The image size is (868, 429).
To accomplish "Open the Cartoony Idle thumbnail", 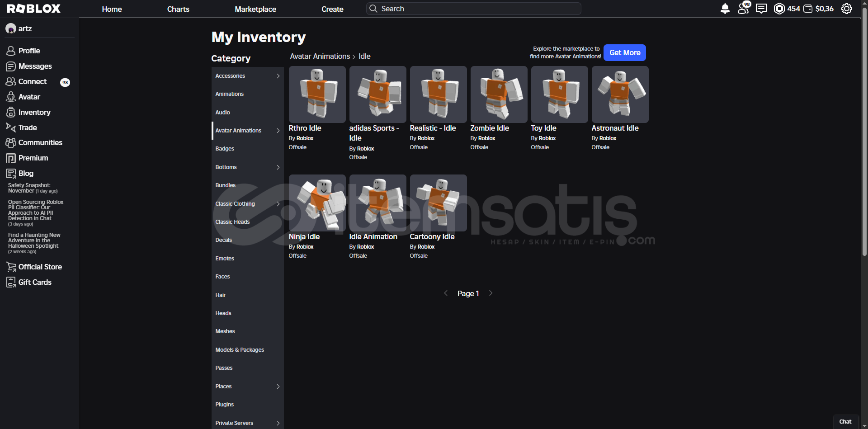I will tap(438, 203).
